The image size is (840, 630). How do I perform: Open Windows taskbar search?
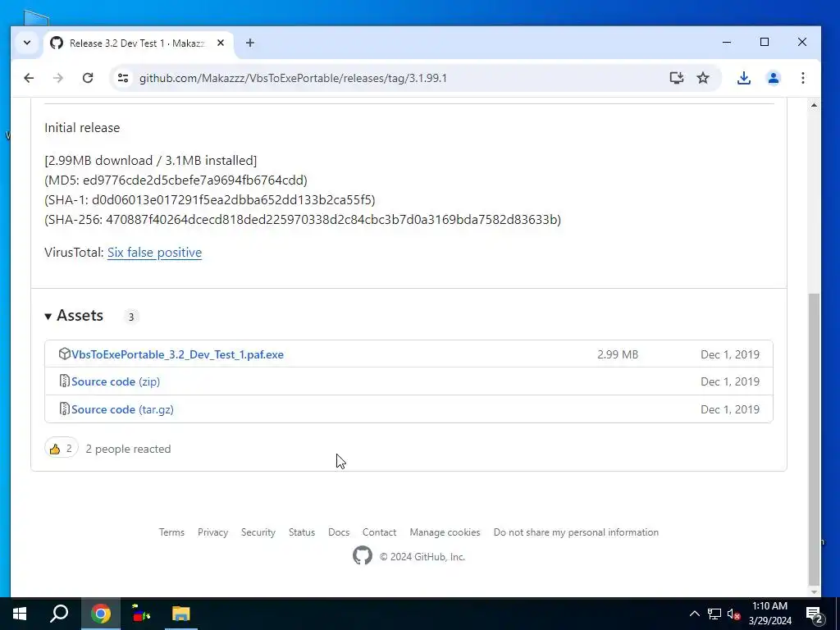coord(59,614)
